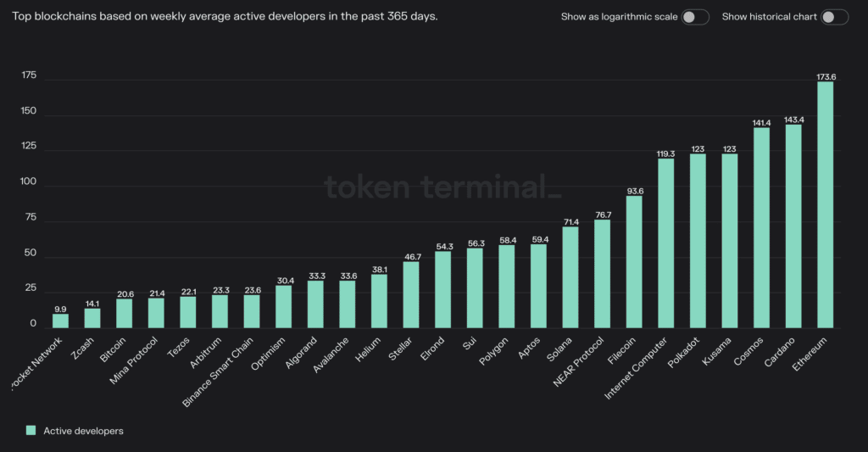This screenshot has height=452, width=868.
Task: Select the Filecoin bar showing 93.6
Action: [x=634, y=262]
